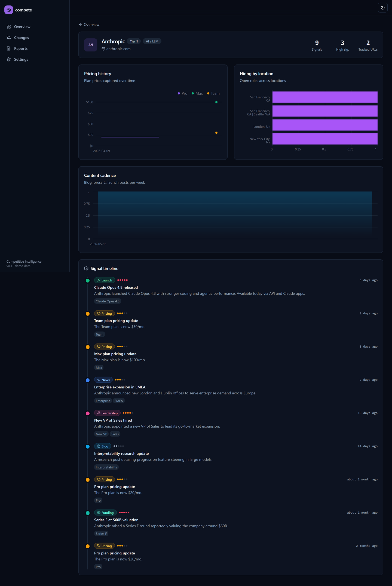This screenshot has height=586, width=392.
Task: Click the 24 days ago timestamp
Action: (x=367, y=446)
